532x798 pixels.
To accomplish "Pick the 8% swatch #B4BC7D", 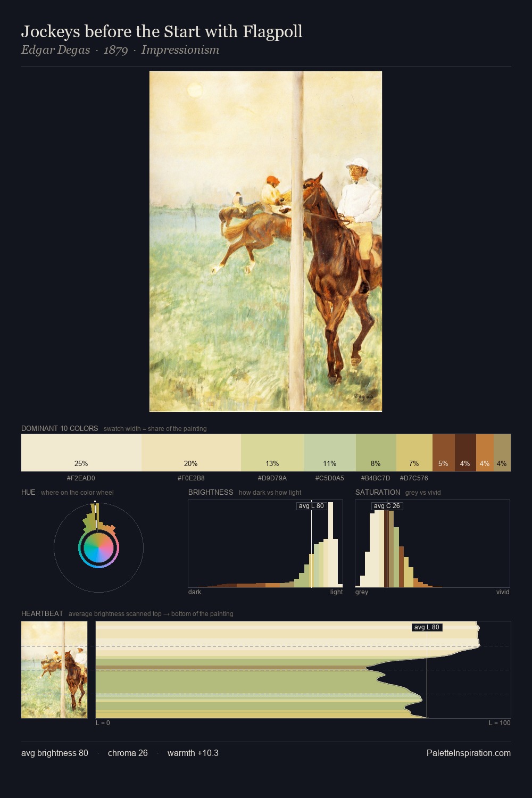I will click(x=376, y=453).
